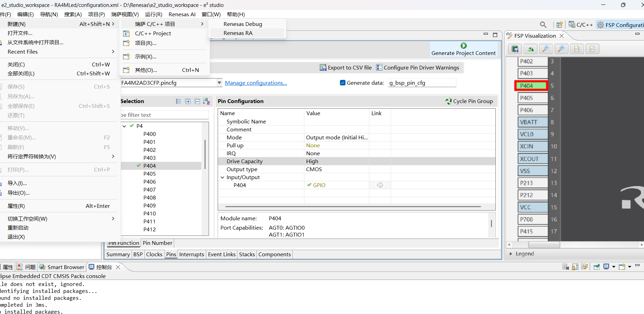
Task: Open the pin configuration file dropdown
Action: [x=219, y=83]
